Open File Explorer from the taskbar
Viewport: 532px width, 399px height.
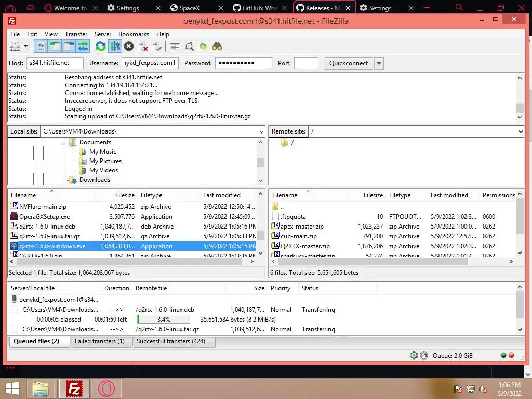coord(41,389)
